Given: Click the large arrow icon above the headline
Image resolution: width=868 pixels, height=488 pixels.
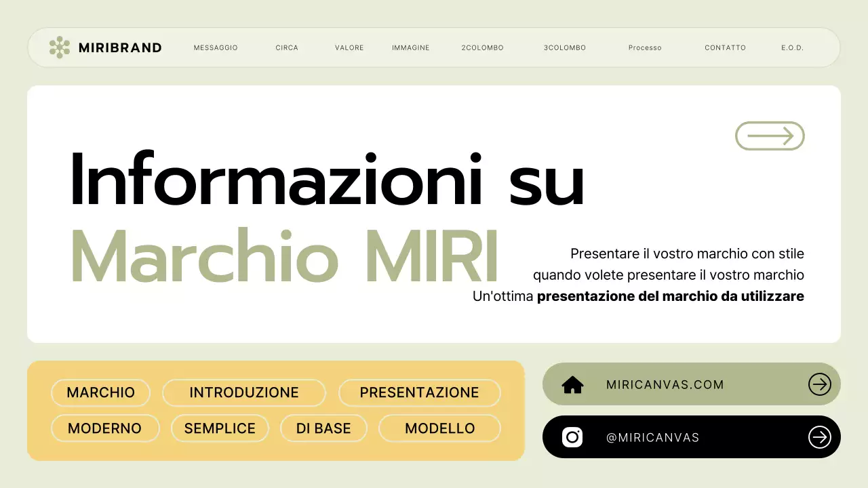Looking at the screenshot, I should coord(770,136).
